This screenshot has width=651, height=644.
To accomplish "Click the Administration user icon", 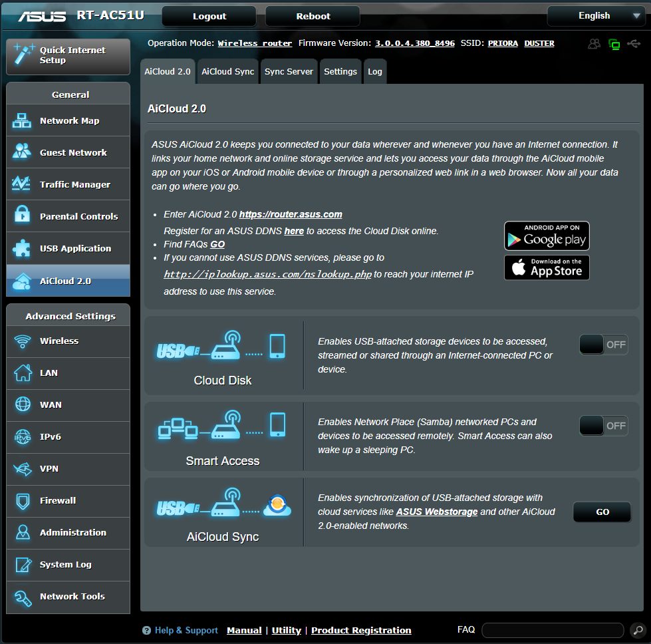I will 23,532.
